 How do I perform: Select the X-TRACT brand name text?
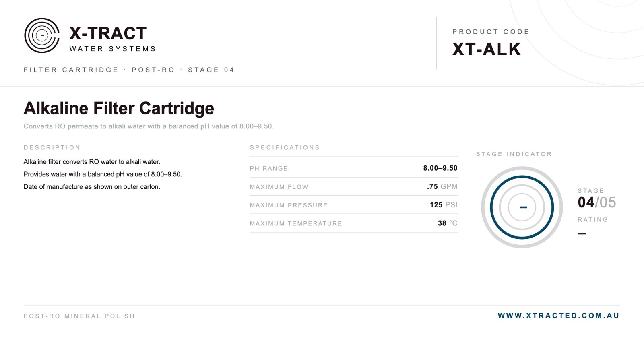coord(108,33)
